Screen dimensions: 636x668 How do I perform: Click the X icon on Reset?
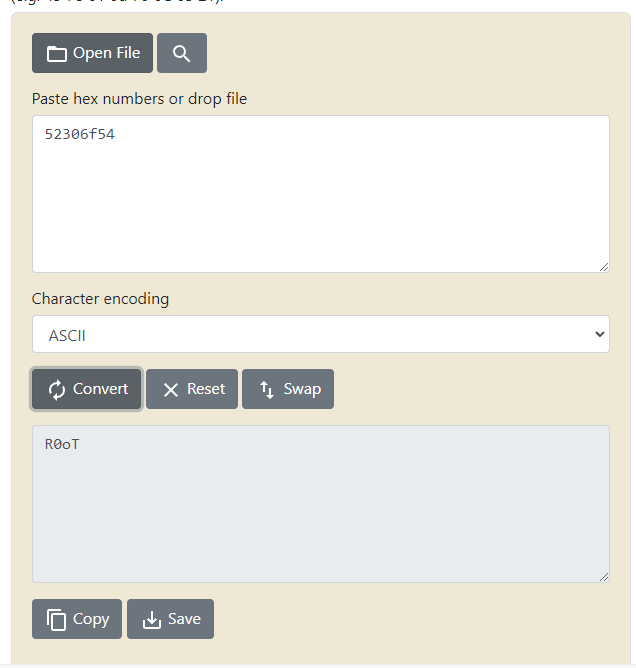coord(171,390)
